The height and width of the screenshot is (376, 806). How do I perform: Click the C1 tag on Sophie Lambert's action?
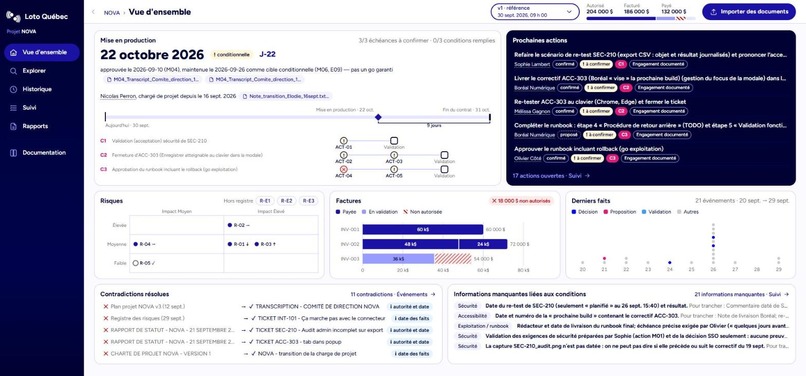(621, 64)
